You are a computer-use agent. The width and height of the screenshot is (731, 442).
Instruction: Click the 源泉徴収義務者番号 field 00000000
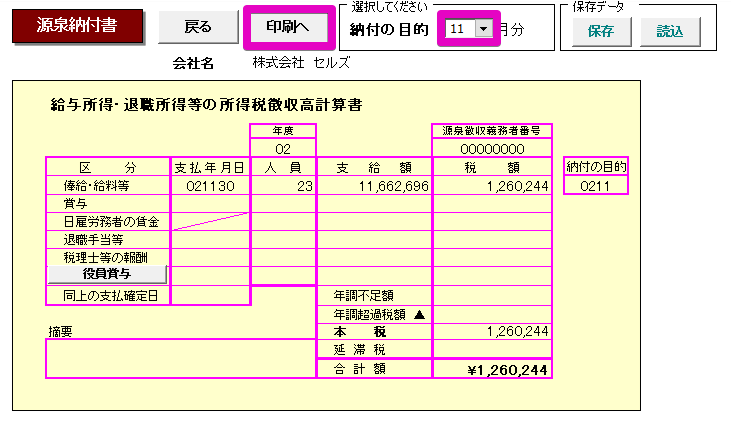coord(492,148)
